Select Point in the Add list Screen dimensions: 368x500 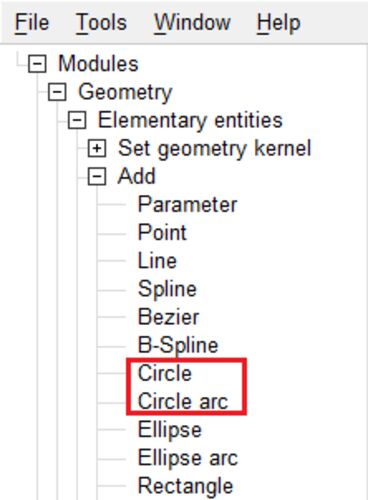[162, 232]
